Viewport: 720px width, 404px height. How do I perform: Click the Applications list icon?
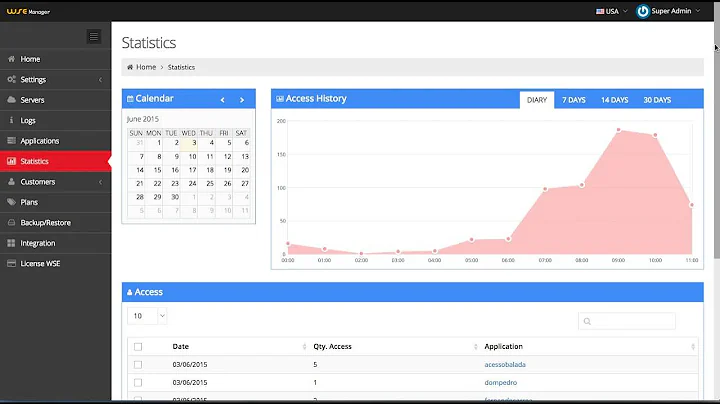pos(11,140)
